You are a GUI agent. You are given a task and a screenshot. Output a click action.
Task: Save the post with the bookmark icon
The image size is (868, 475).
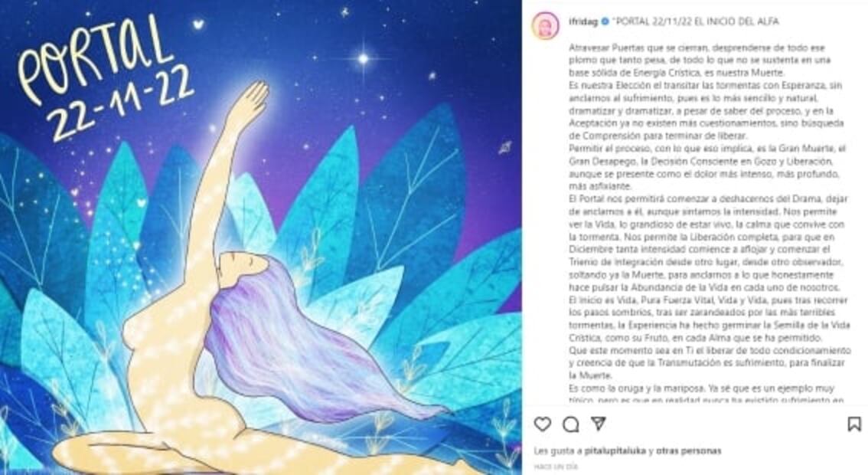pyautogui.click(x=854, y=424)
